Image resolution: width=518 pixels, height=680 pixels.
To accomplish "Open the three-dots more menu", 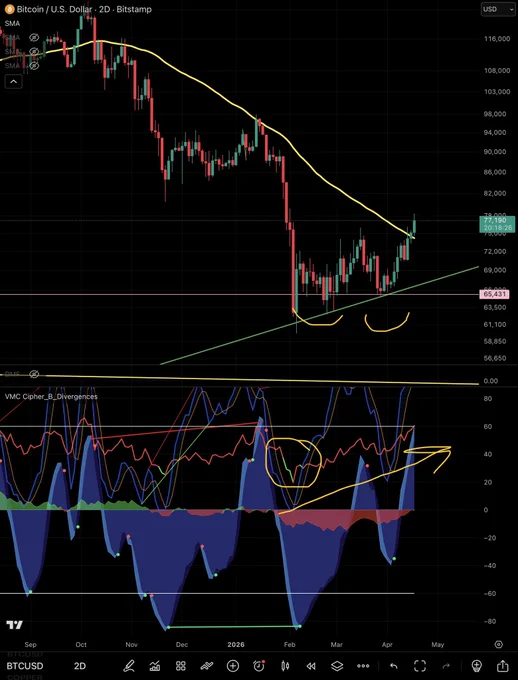I will point(363,666).
